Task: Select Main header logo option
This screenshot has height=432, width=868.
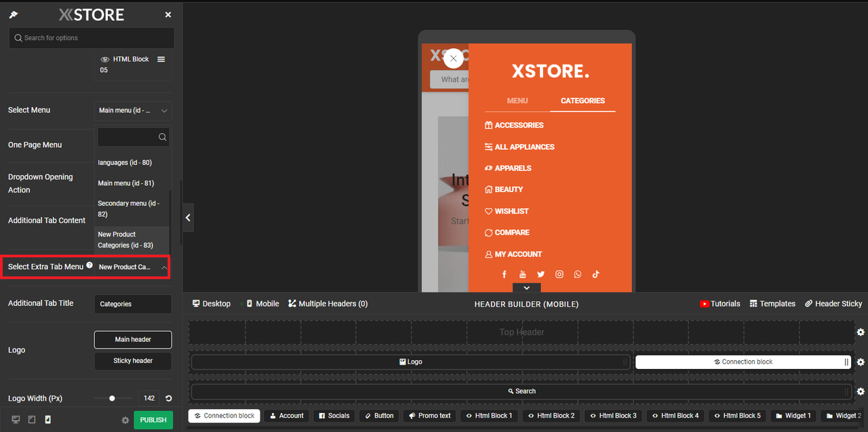Action: click(133, 340)
